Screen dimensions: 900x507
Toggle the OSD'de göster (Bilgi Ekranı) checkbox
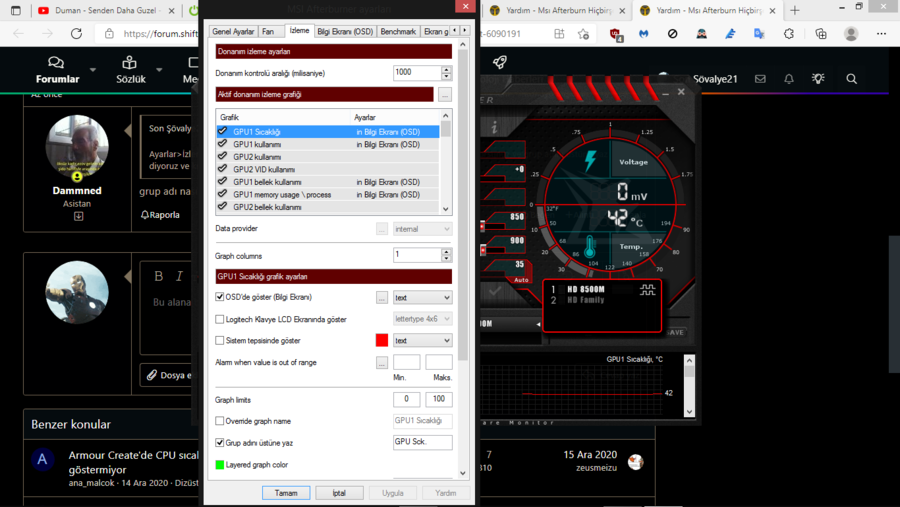coord(219,297)
